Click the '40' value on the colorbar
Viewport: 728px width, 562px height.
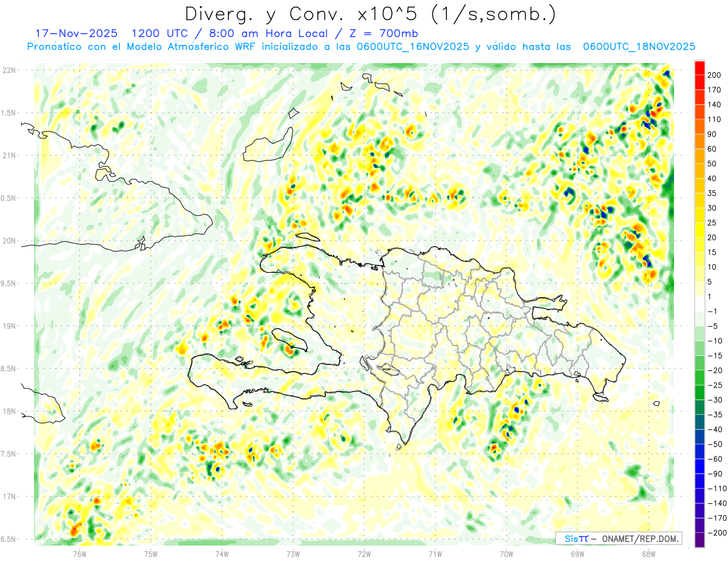pos(712,178)
